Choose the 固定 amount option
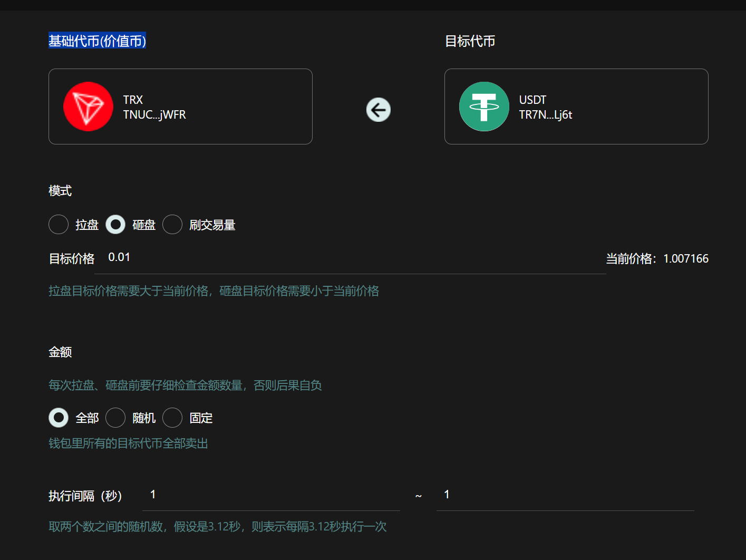The height and width of the screenshot is (560, 746). click(172, 418)
